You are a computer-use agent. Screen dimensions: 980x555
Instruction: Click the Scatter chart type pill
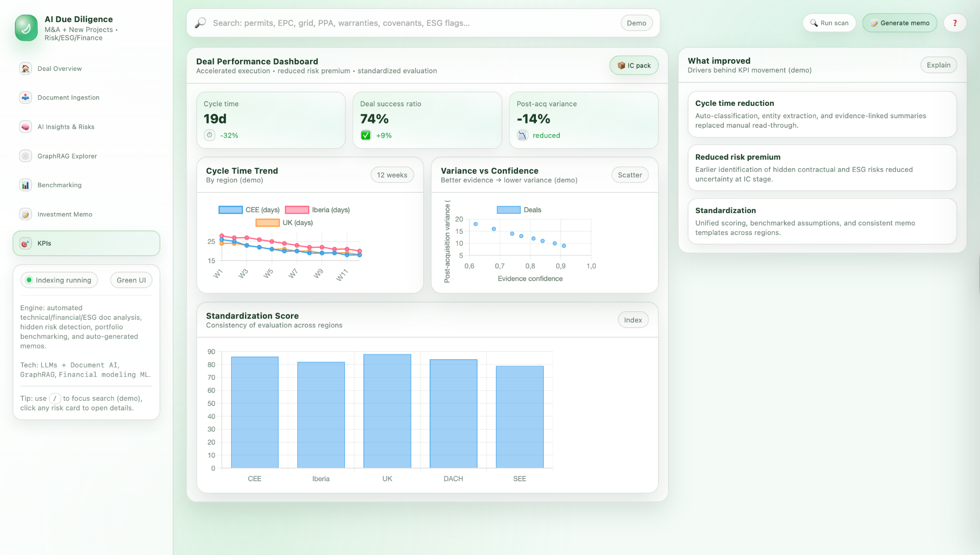(x=629, y=175)
